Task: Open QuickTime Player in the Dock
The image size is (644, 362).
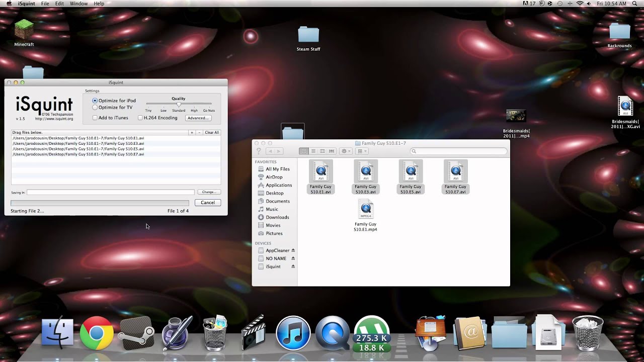Action: click(333, 333)
